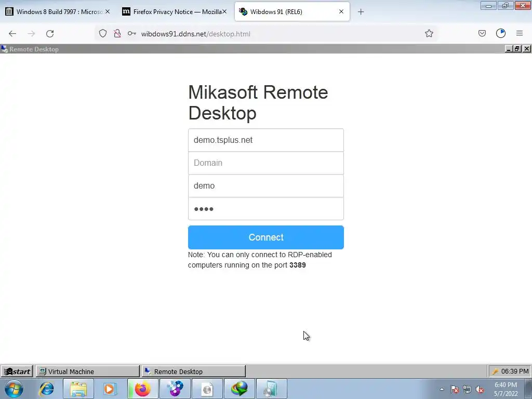Click host field containing demo.tsplus.net
The height and width of the screenshot is (399, 532).
tap(265, 140)
